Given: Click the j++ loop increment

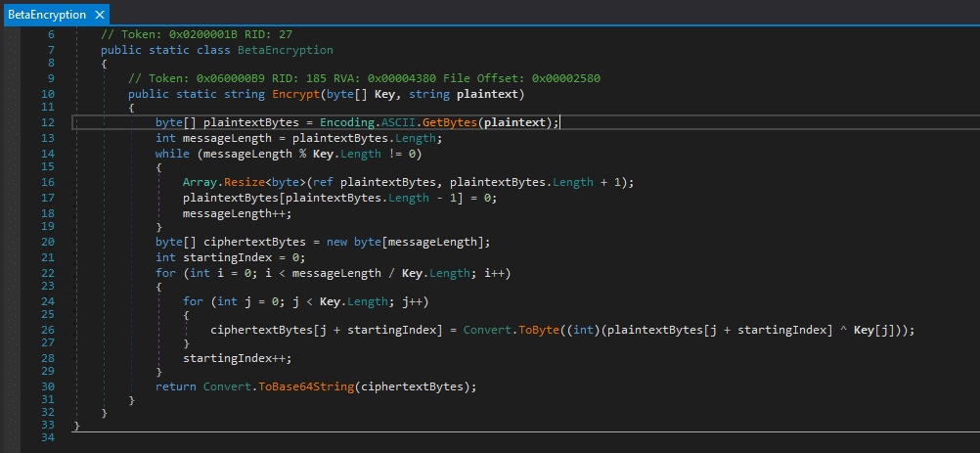Looking at the screenshot, I should coord(413,301).
